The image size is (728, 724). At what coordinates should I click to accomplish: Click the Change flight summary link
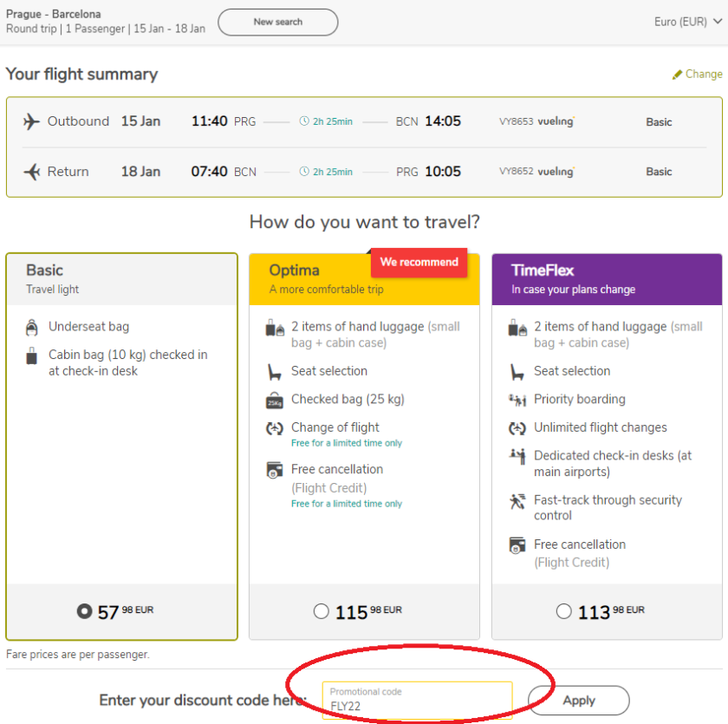coord(697,75)
